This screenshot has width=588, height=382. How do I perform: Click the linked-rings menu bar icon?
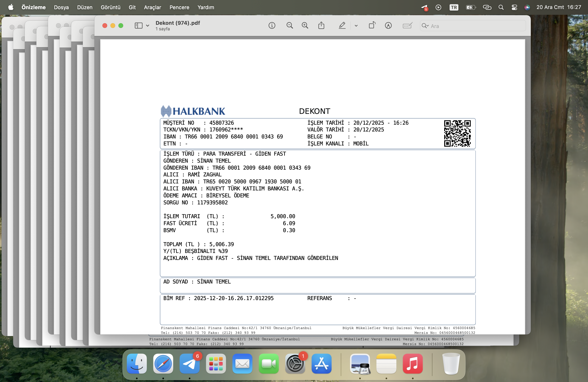(x=487, y=7)
